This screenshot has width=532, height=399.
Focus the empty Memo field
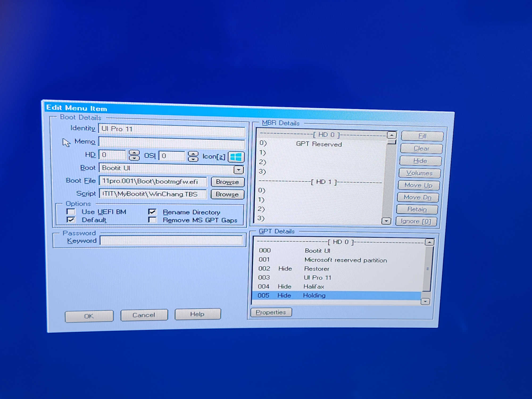(172, 143)
